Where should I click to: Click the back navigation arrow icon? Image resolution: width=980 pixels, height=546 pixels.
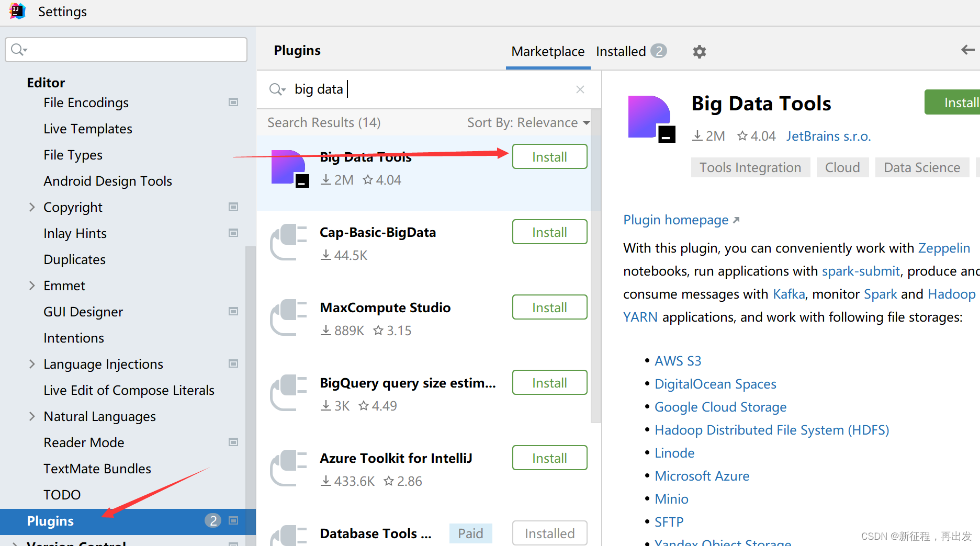967,50
